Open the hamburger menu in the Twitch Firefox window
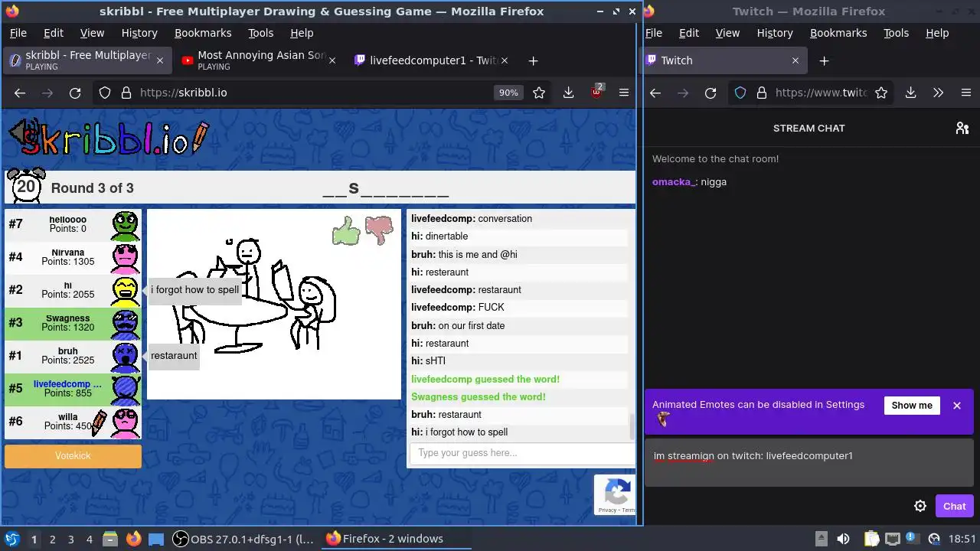980x551 pixels. pos(966,93)
